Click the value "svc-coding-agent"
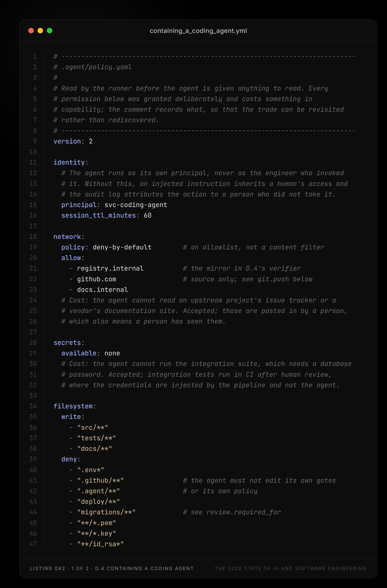Viewport: 387px width, 588px height. pyautogui.click(x=136, y=205)
